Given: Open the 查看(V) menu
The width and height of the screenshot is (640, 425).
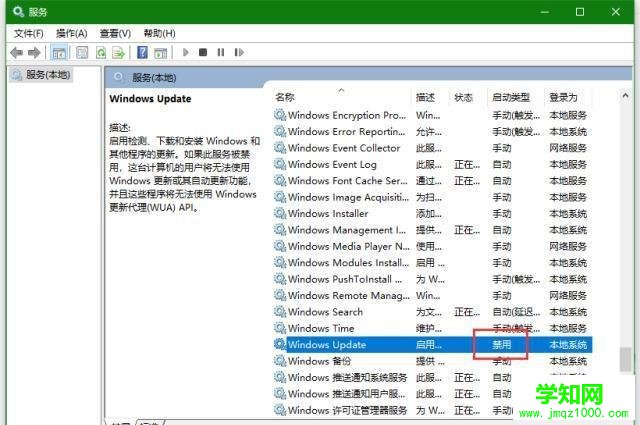Looking at the screenshot, I should point(116,33).
